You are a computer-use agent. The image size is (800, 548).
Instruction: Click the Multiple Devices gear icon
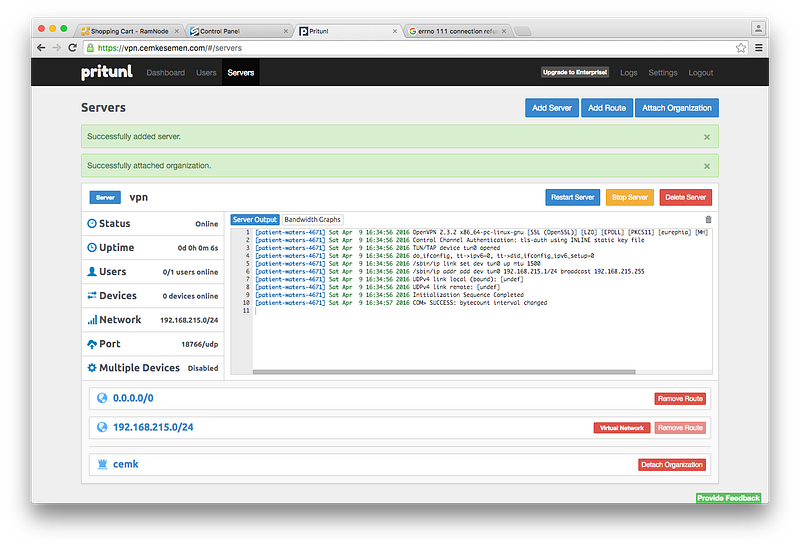[x=92, y=368]
